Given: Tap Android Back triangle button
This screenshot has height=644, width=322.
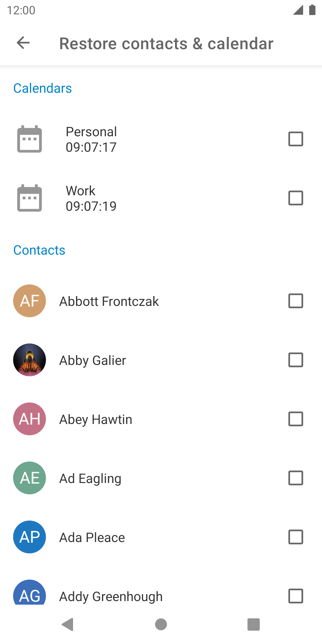Looking at the screenshot, I should [x=68, y=624].
